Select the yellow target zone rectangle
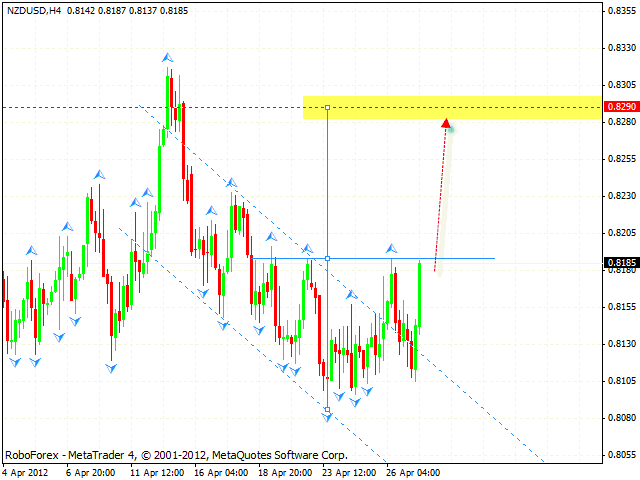 coord(452,107)
